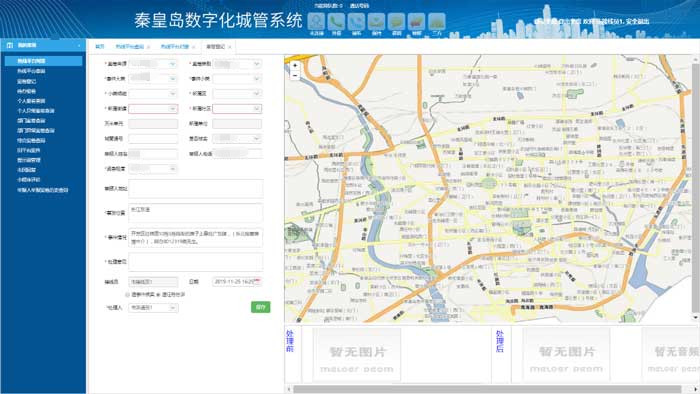Click inside the 事发位置 text area
Viewport: 700px width, 394px height.
[196, 213]
